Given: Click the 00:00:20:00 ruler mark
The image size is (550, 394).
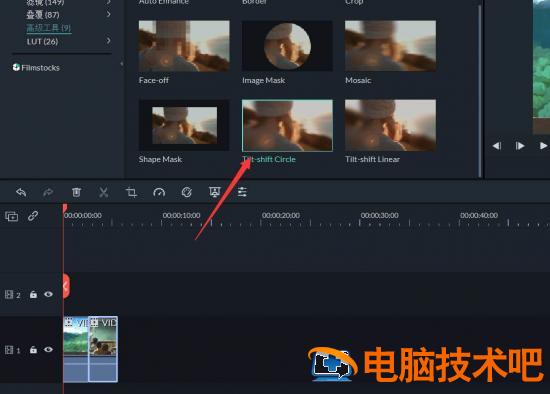Looking at the screenshot, I should coord(281,215).
